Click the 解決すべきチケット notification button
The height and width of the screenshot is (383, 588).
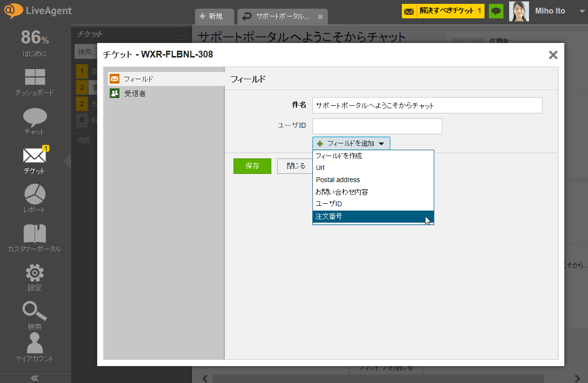tap(443, 11)
